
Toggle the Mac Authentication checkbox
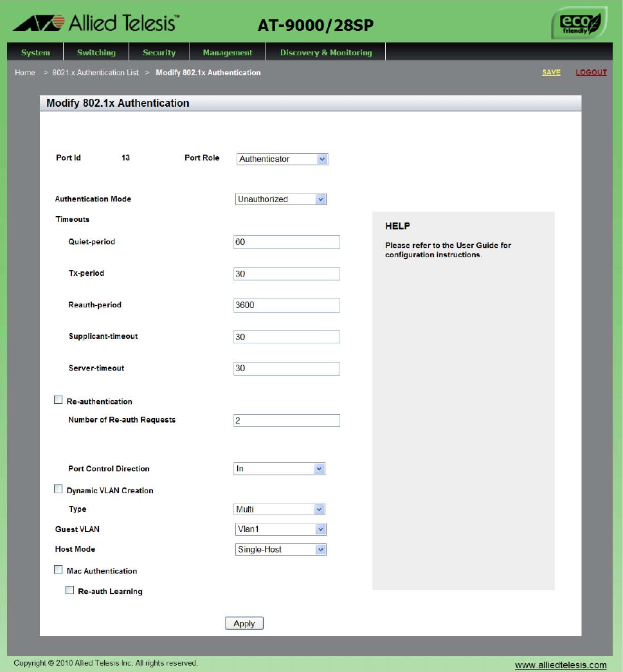59,570
